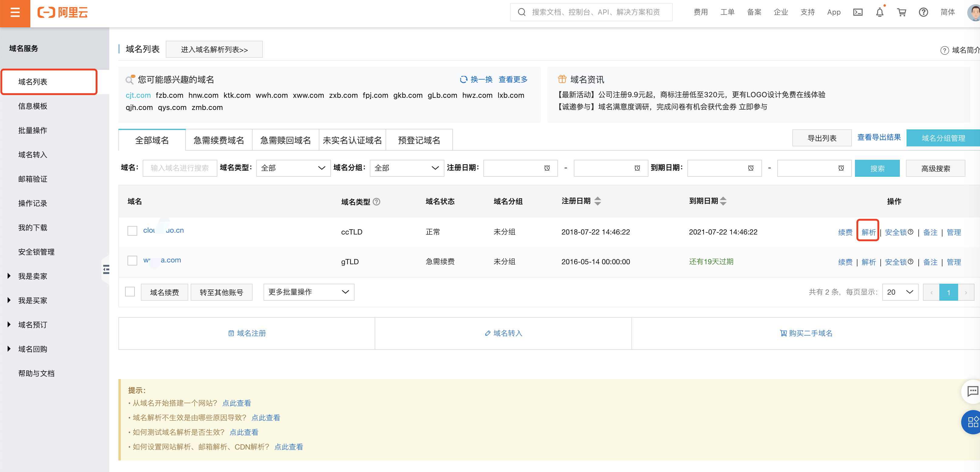Switch to 全部域名 tab
This screenshot has width=980, height=472.
[x=152, y=140]
